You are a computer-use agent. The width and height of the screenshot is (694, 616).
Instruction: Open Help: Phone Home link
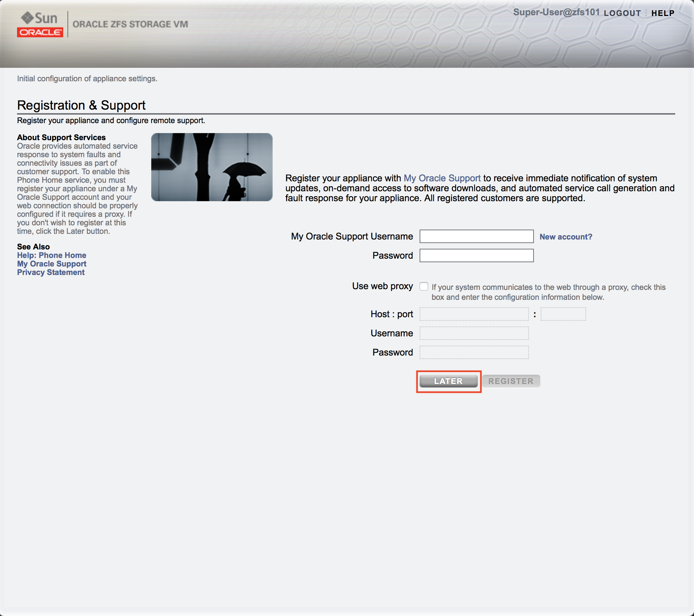(51, 255)
